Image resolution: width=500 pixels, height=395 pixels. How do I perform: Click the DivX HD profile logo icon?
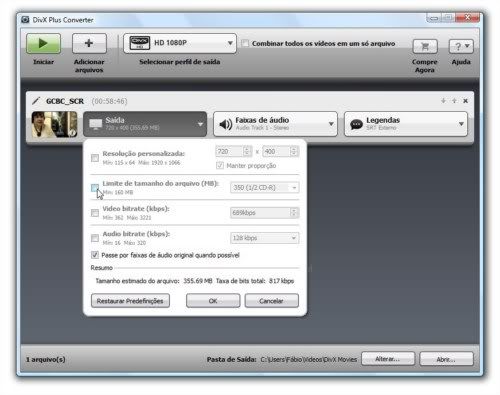(x=140, y=43)
